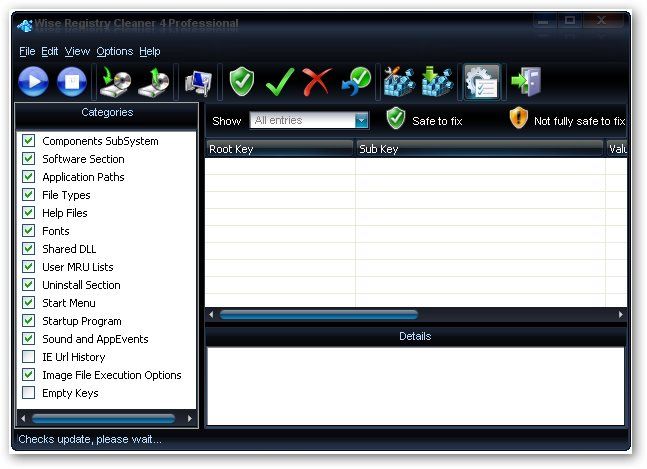The image size is (647, 469).
Task: Click the results list left scroll arrow
Action: click(211, 315)
